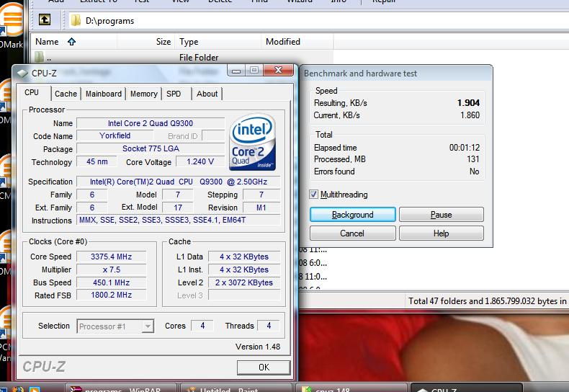Click the WinRAR status bar total text
Screen dimensions: 569x392
click(x=487, y=301)
